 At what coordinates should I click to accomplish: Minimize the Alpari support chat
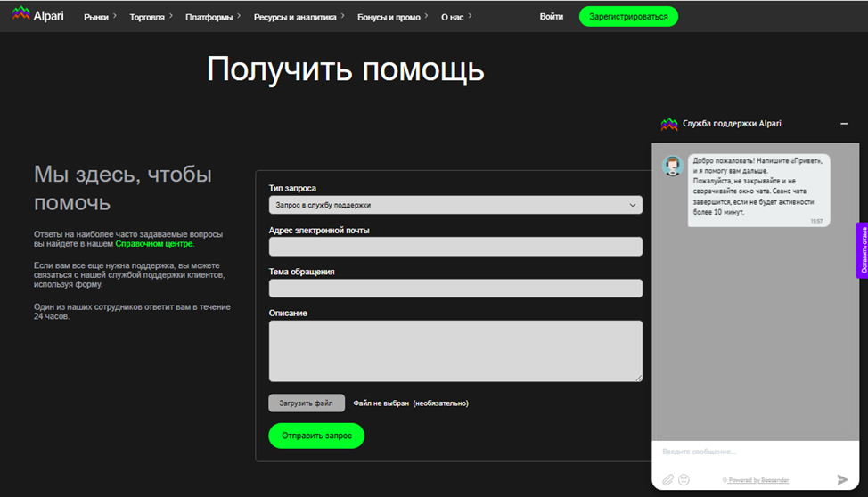point(844,124)
